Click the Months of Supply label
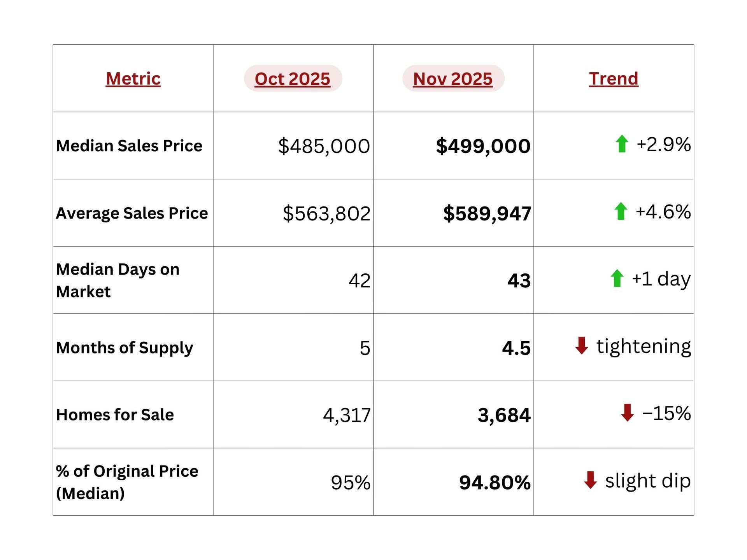 coord(124,348)
